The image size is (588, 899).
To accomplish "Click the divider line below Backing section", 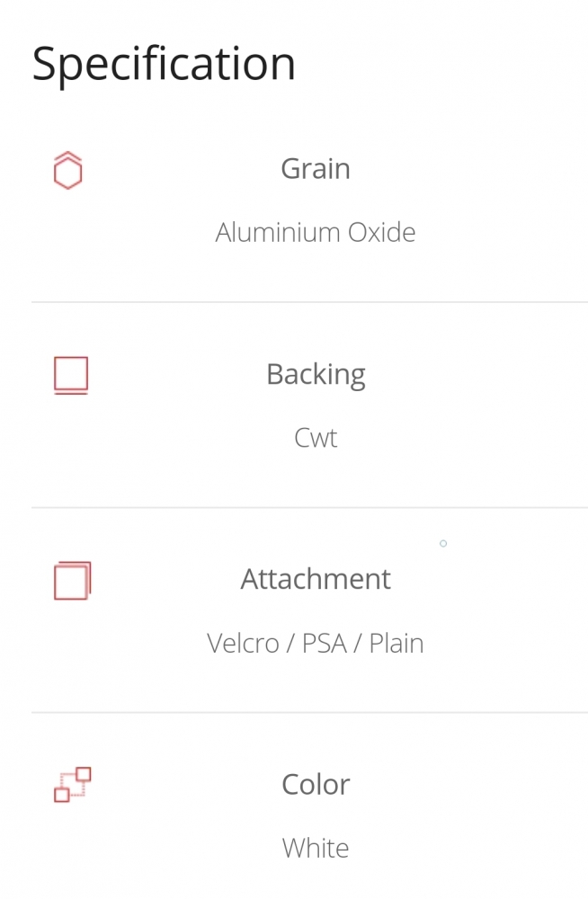I will pos(310,507).
